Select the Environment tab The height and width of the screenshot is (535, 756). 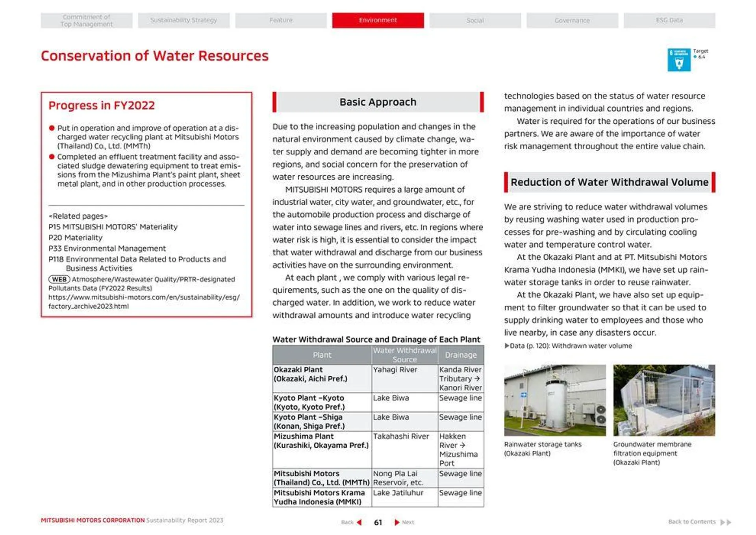tap(378, 20)
